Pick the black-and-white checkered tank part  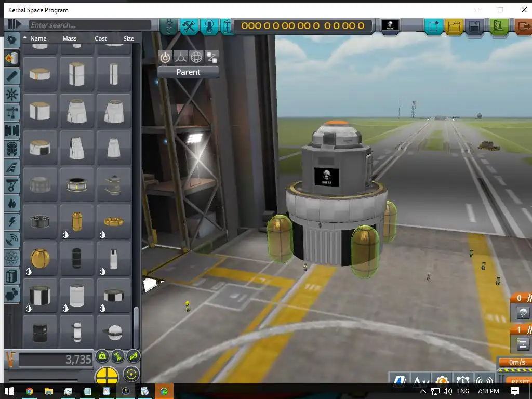tap(40, 295)
